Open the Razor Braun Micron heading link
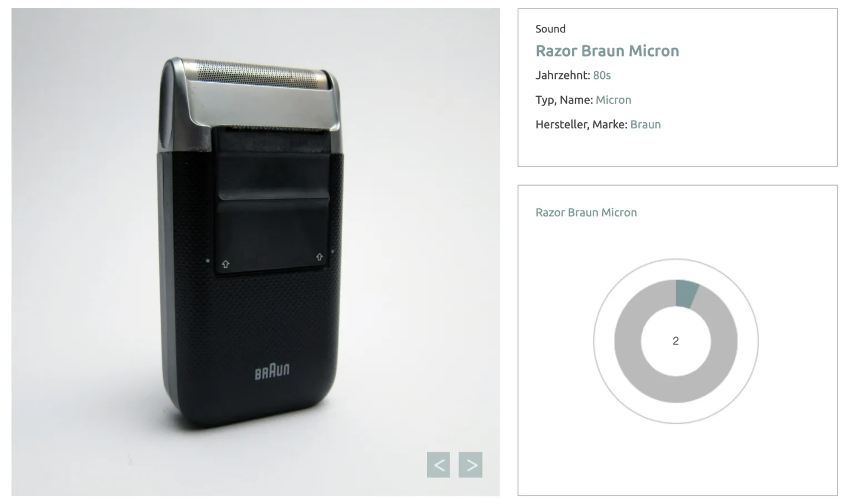Image resolution: width=845 pixels, height=504 pixels. pos(607,51)
